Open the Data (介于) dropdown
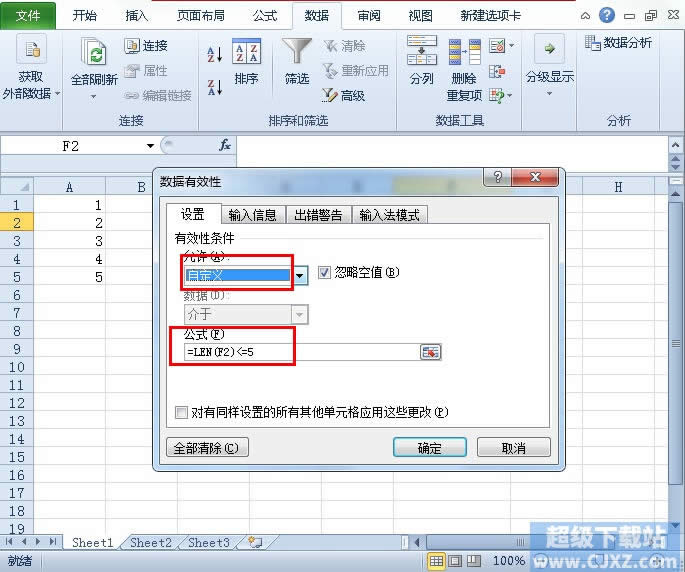This screenshot has height=572, width=685. pos(246,314)
